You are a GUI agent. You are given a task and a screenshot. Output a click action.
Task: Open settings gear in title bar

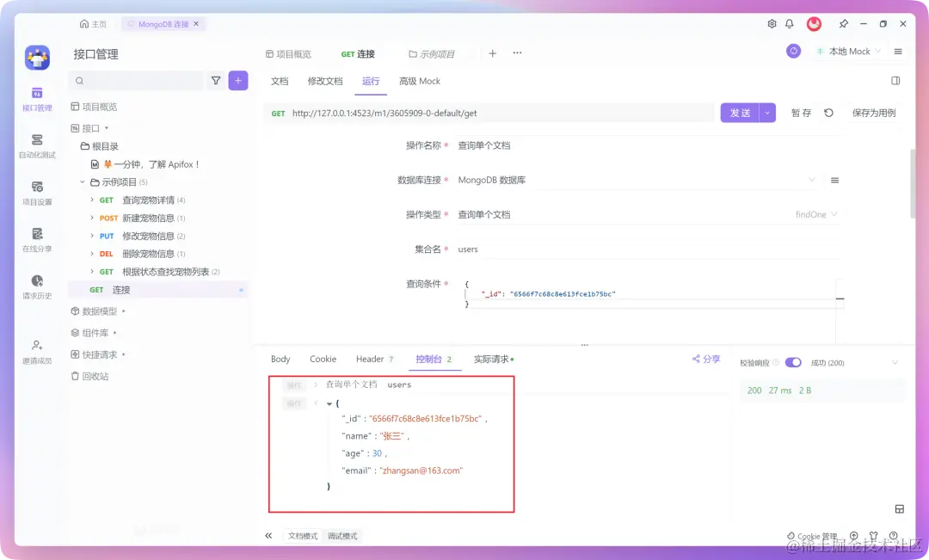pos(772,24)
